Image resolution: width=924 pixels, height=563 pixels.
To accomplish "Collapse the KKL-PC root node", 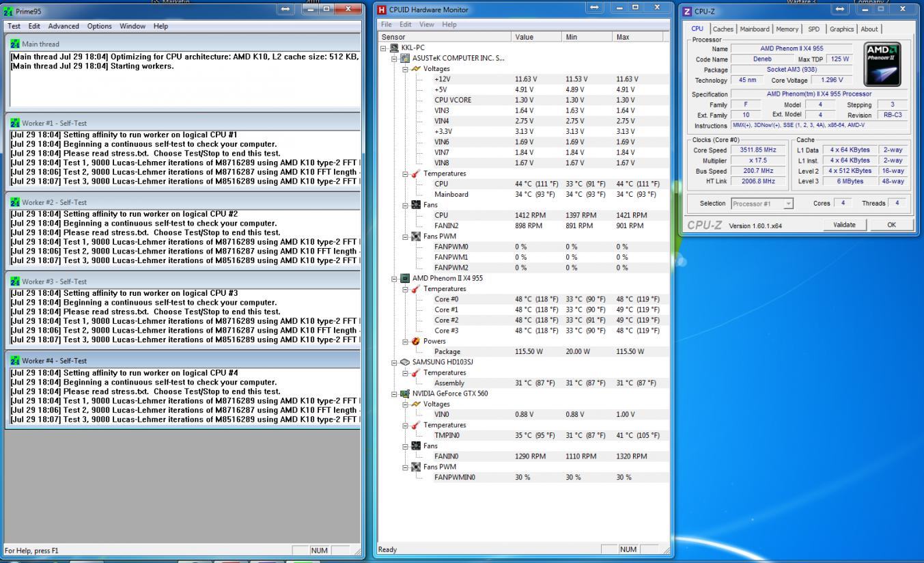I will click(384, 48).
